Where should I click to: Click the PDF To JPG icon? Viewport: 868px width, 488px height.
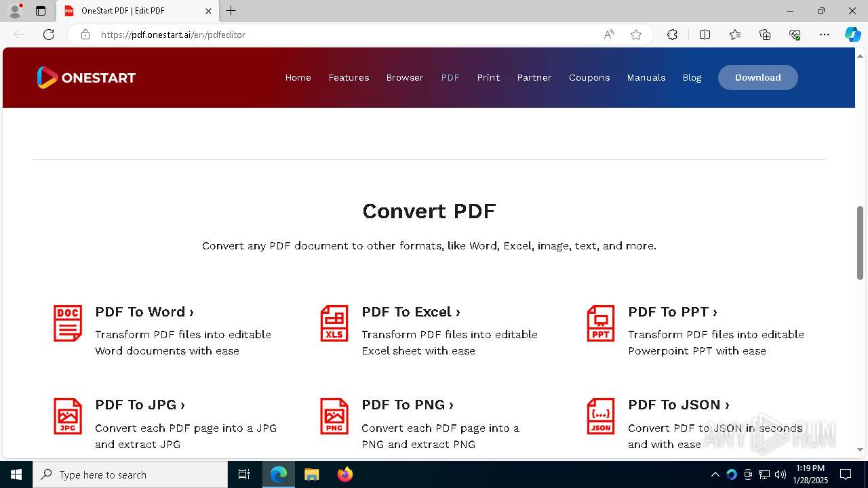[x=68, y=416]
